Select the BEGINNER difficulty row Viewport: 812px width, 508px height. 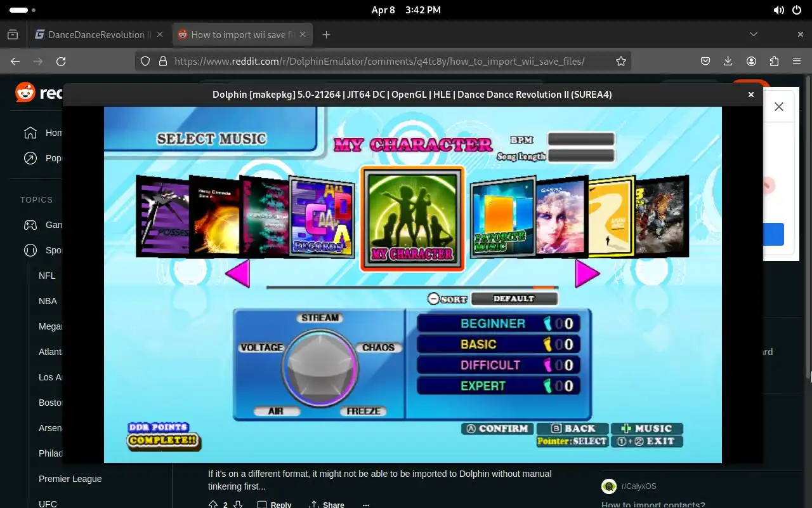tap(498, 323)
